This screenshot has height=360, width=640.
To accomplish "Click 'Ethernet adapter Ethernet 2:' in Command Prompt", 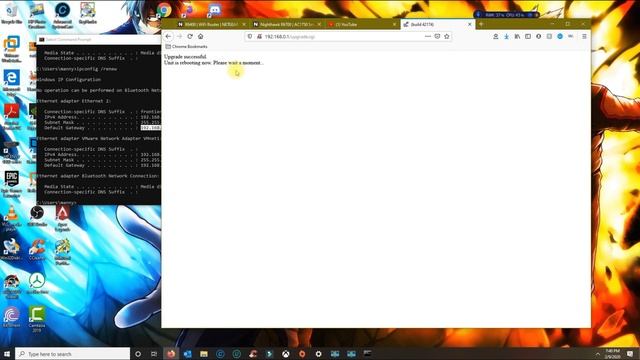I will tap(74, 101).
